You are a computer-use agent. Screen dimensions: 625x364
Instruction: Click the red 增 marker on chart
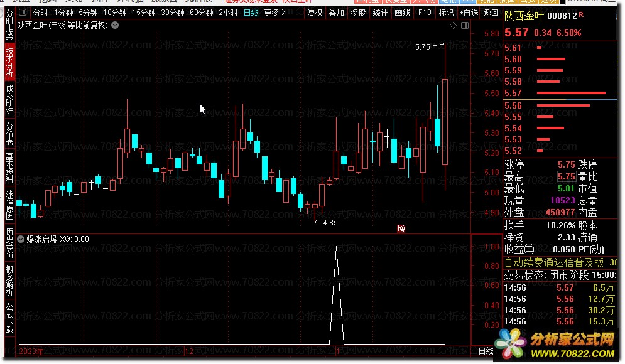401,228
